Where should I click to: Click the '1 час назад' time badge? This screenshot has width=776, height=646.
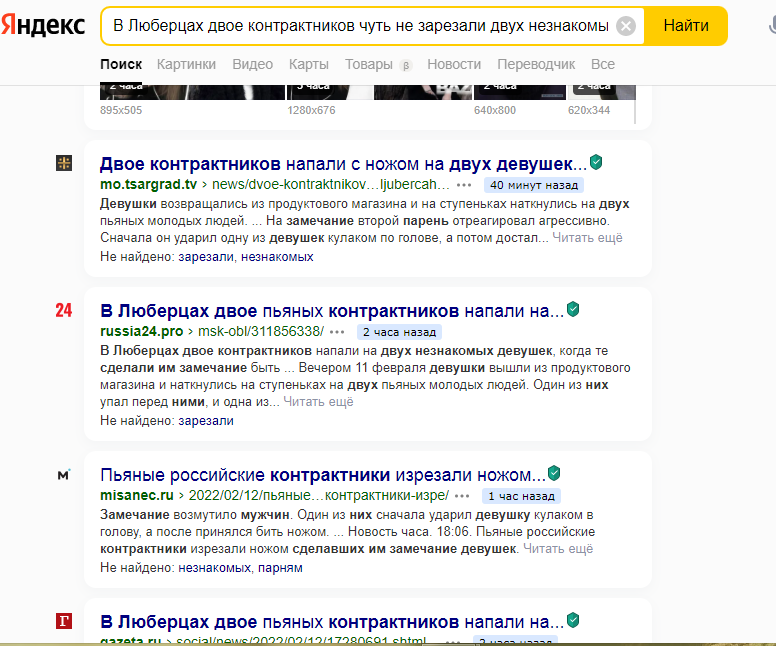[x=521, y=496]
